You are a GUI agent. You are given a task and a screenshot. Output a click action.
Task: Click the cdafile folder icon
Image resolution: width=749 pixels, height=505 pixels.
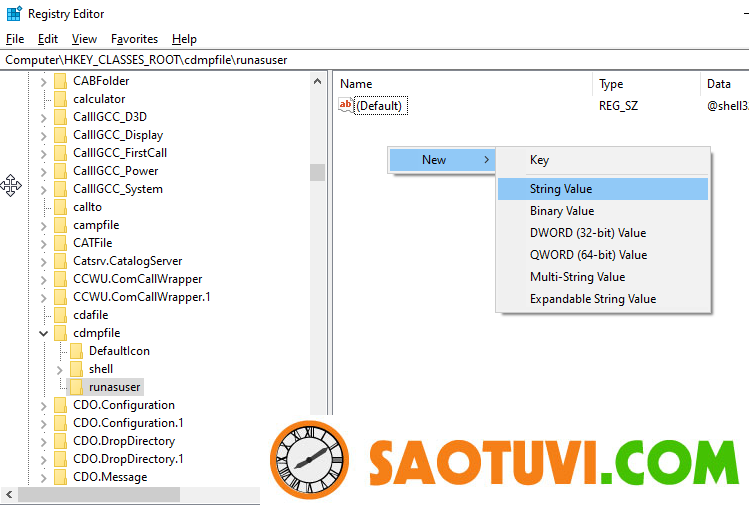[61, 315]
